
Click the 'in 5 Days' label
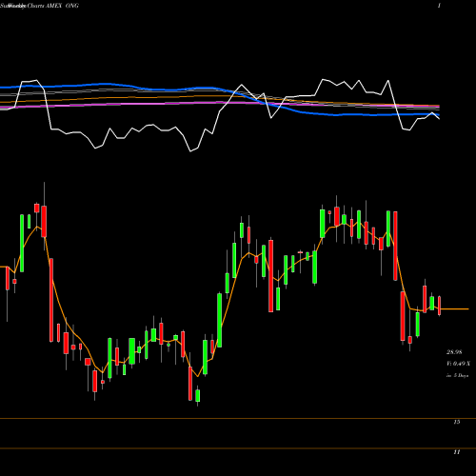[457, 375]
